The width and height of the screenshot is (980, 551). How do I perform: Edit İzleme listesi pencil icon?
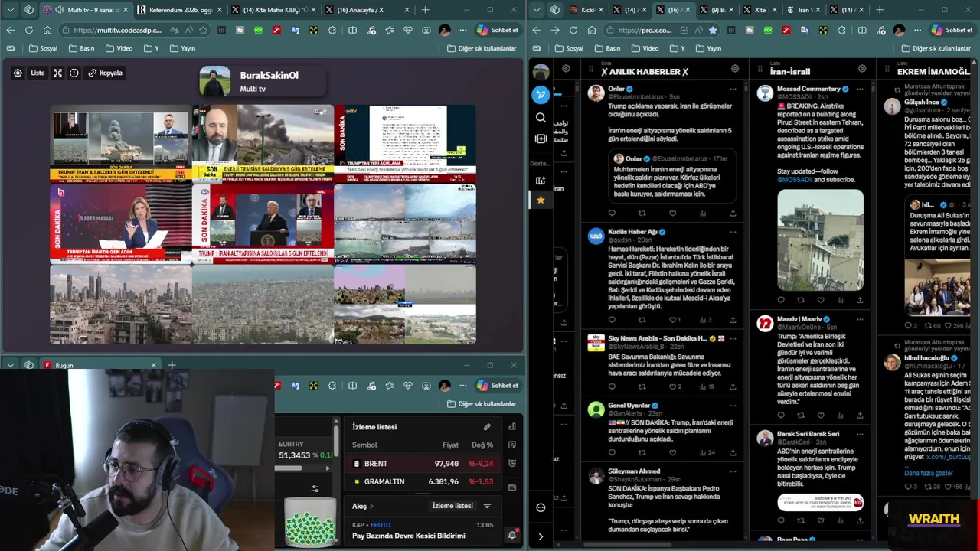487,427
